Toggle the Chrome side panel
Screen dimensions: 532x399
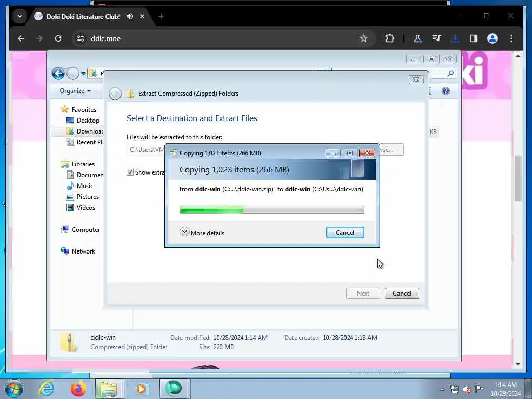coord(474,38)
